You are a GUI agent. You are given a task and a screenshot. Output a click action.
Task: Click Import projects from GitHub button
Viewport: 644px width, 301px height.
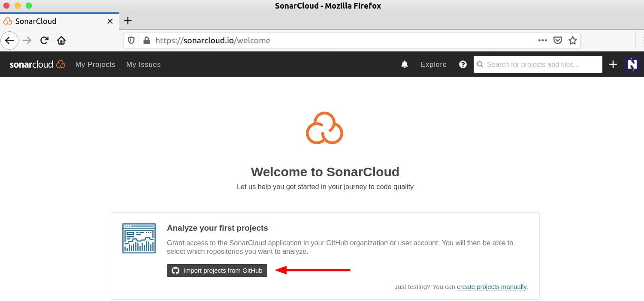point(217,271)
